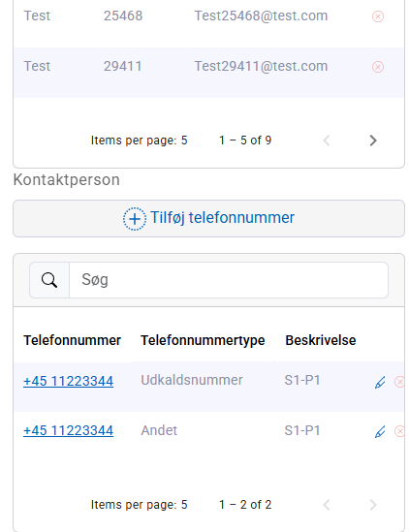Go to previous page of phone numbers

[x=327, y=505]
